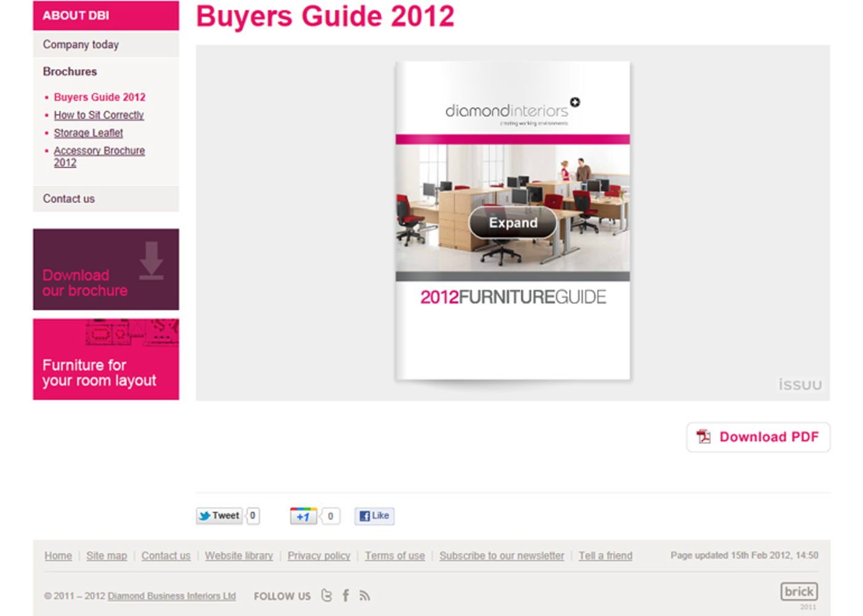This screenshot has width=863, height=616.
Task: Open the How to Sit Correctly brochure
Action: [99, 115]
